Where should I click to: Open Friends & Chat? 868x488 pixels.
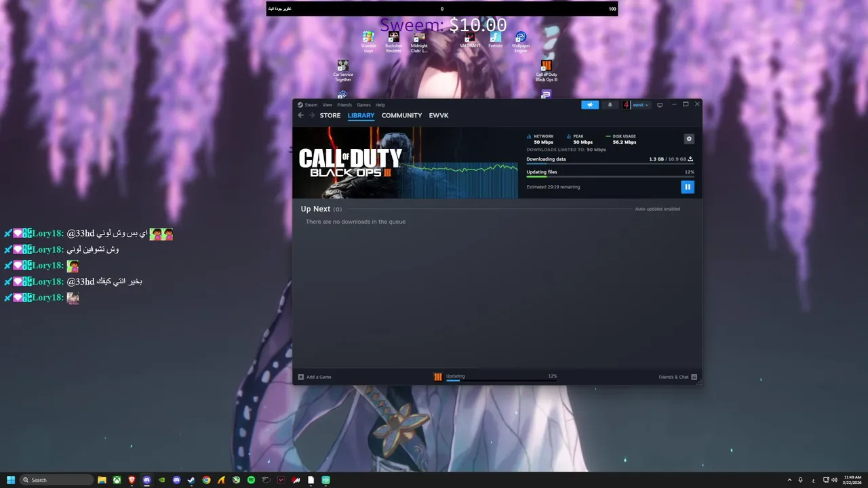[x=677, y=377]
